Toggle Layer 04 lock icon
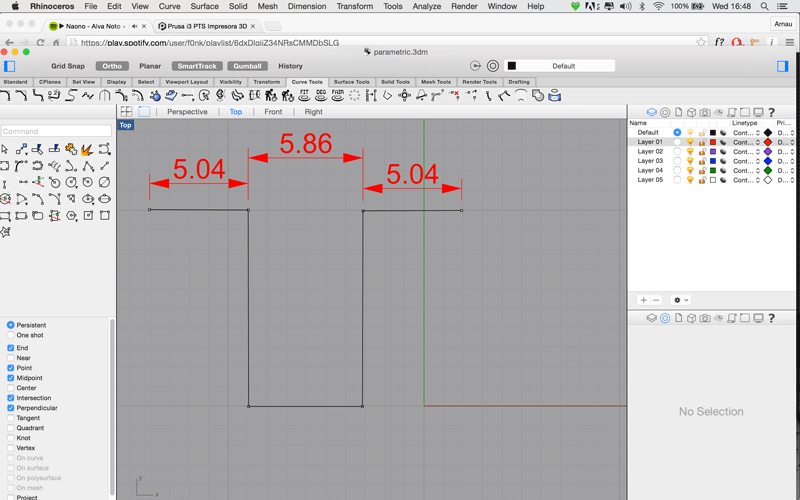The width and height of the screenshot is (800, 500). [x=702, y=170]
